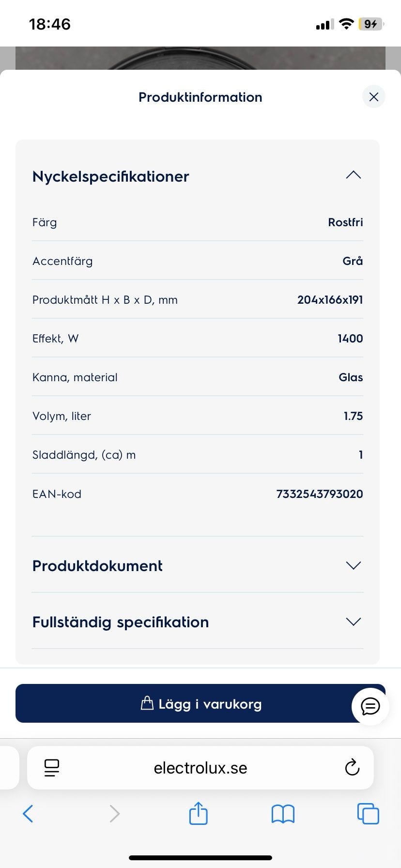Show all open Safari tabs
Image resolution: width=401 pixels, height=868 pixels.
click(368, 814)
